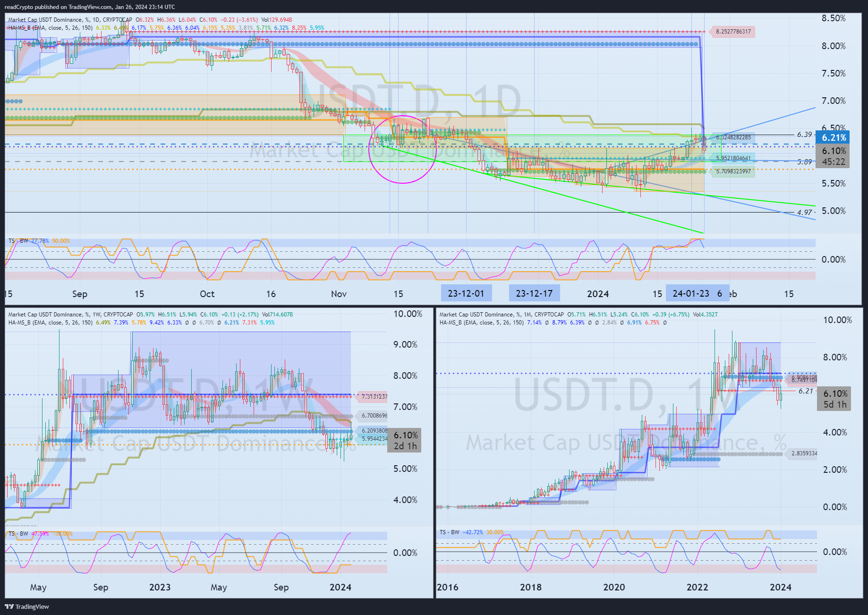Click the TradingView logo in the footer
The image size is (868, 615).
pyautogui.click(x=27, y=606)
